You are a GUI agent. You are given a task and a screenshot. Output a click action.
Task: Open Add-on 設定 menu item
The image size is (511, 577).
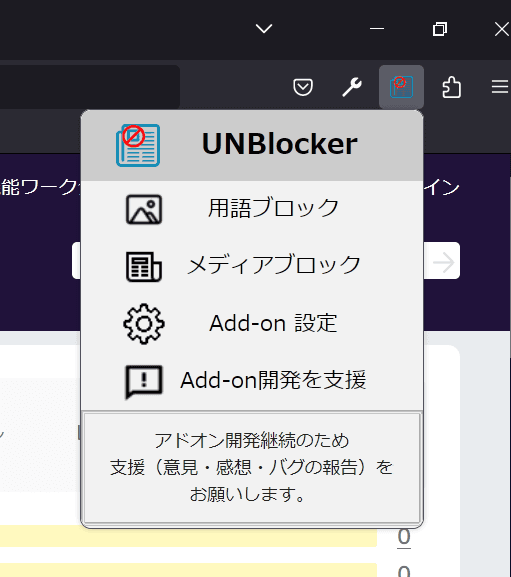coord(252,323)
